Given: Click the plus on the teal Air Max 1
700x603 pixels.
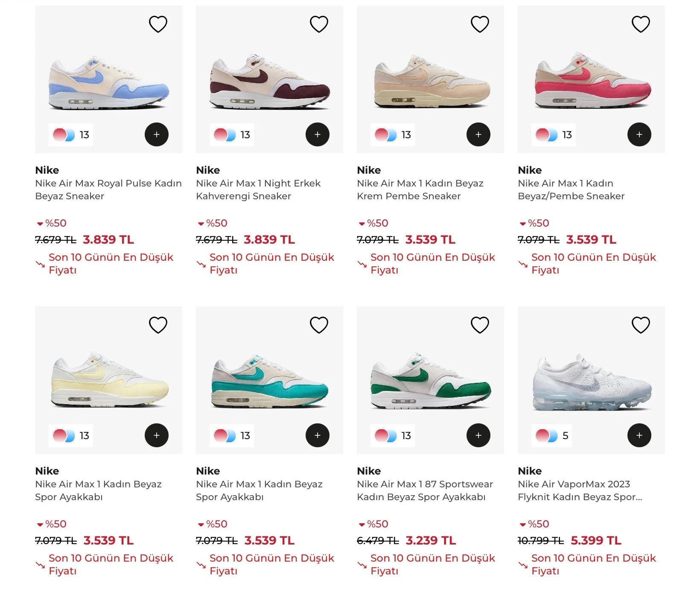Looking at the screenshot, I should pos(318,435).
